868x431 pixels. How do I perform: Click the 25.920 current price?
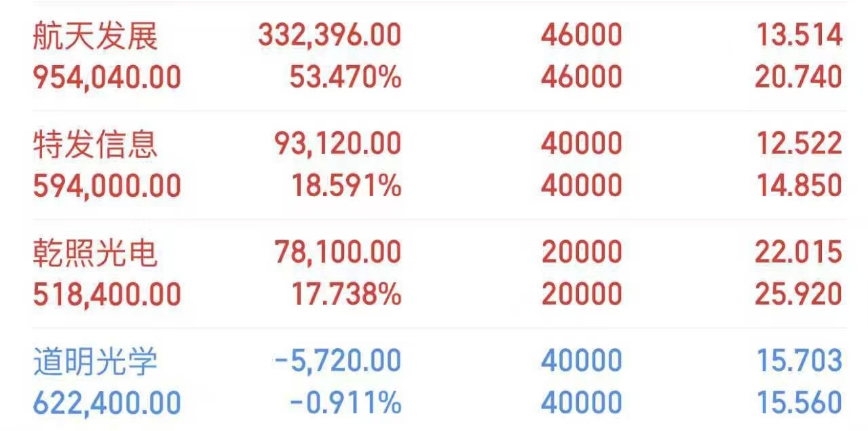pos(799,295)
